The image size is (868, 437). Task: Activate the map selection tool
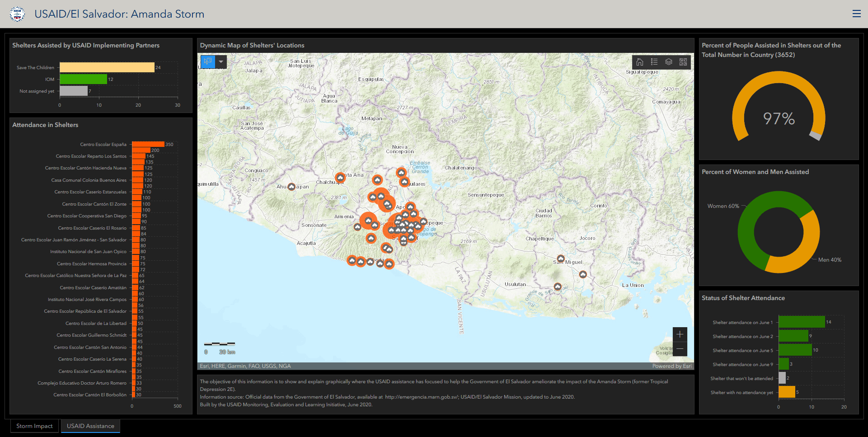pyautogui.click(x=208, y=61)
